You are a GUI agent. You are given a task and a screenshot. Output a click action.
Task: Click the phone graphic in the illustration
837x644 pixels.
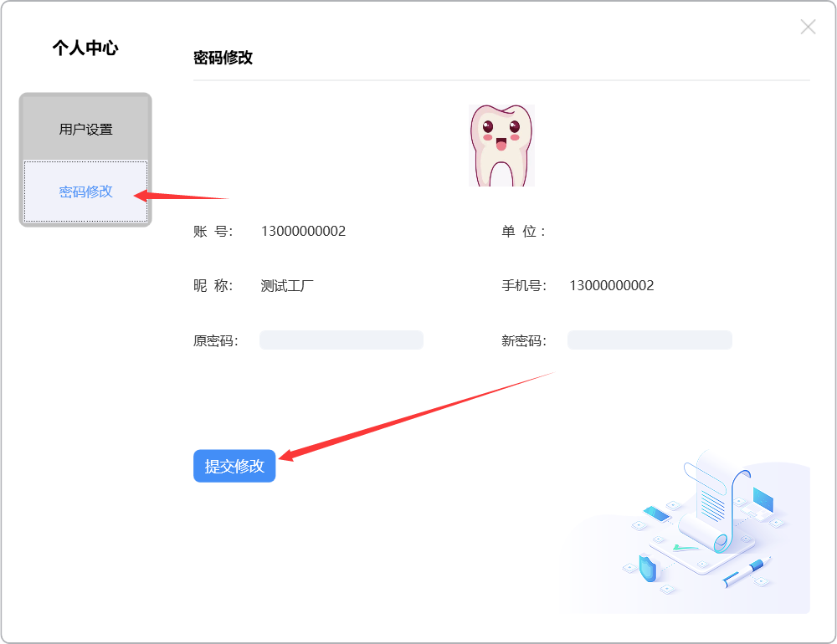coord(656,513)
